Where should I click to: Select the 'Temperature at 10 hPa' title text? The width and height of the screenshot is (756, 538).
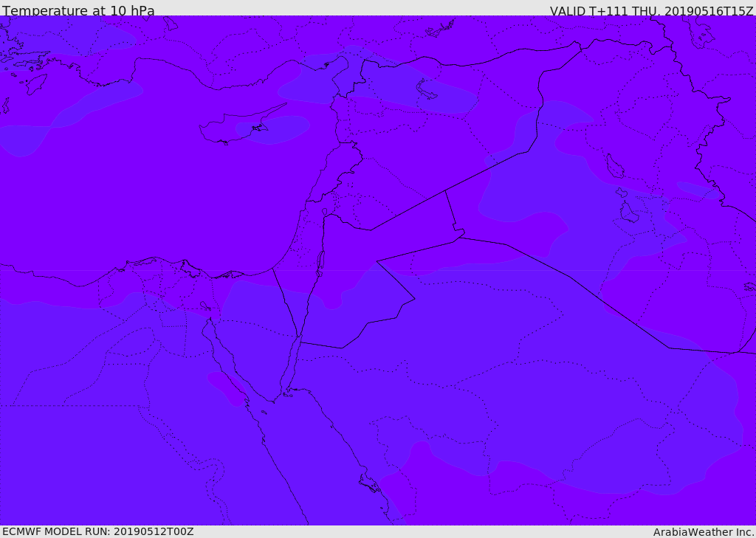78,10
